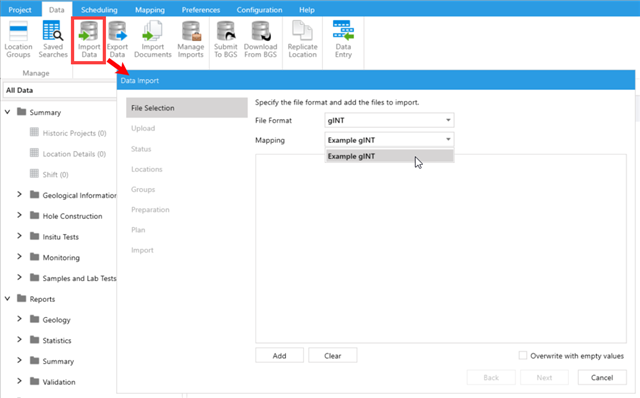Image resolution: width=640 pixels, height=398 pixels.
Task: Select the Download From BGS icon
Action: pos(260,40)
